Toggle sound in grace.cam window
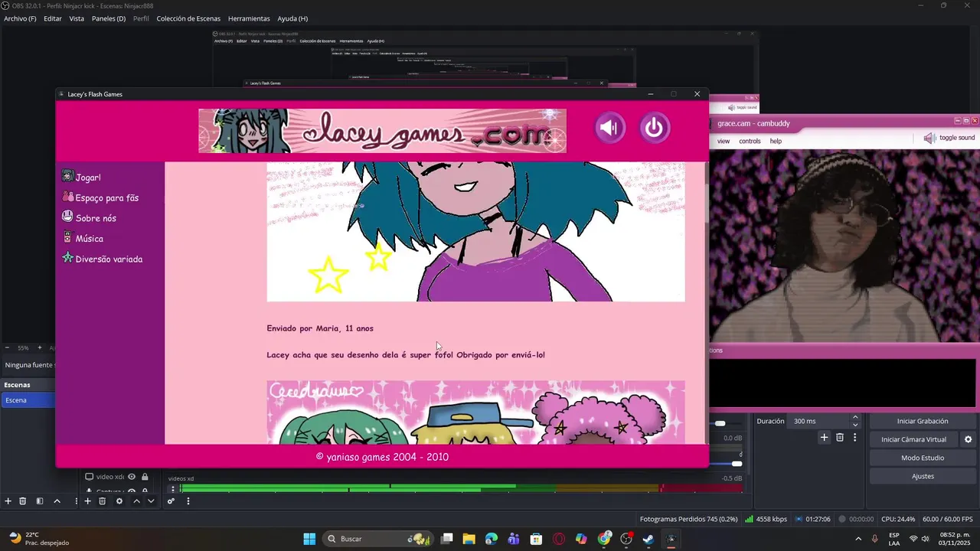This screenshot has width=980, height=551. 949,138
